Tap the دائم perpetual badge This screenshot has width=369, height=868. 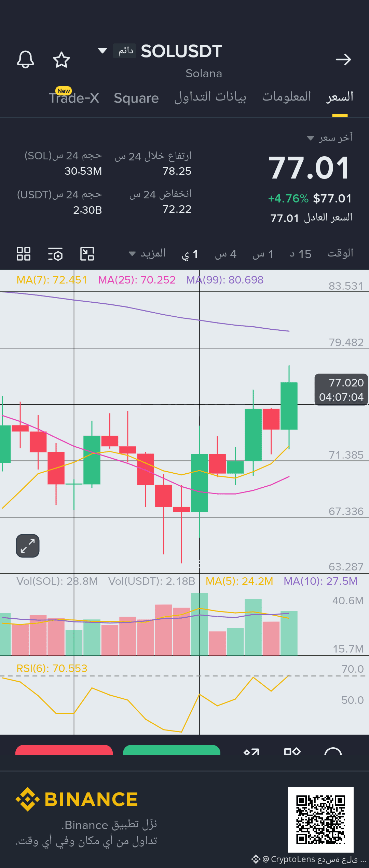coord(125,51)
